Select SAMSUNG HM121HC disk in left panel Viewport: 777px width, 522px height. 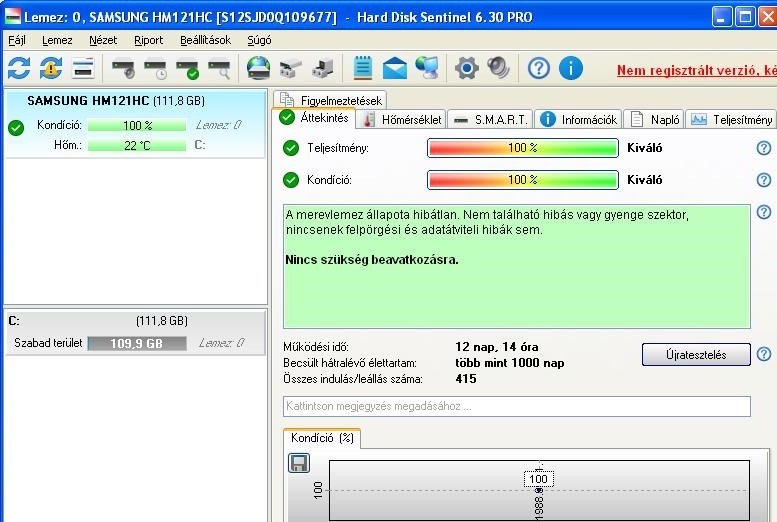(x=135, y=124)
